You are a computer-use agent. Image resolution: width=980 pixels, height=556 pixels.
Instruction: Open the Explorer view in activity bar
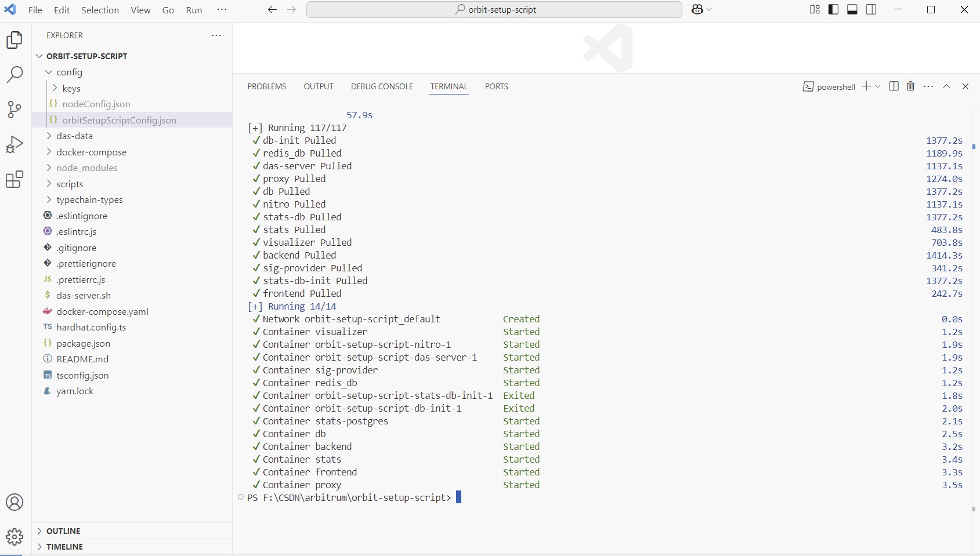15,40
